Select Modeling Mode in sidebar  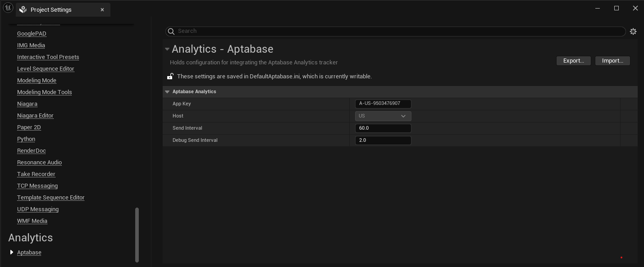tap(37, 81)
